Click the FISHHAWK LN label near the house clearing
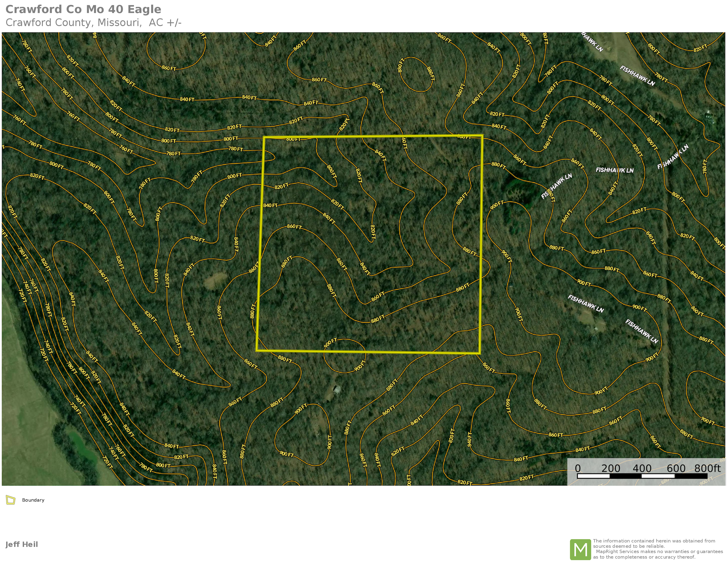 (x=586, y=304)
